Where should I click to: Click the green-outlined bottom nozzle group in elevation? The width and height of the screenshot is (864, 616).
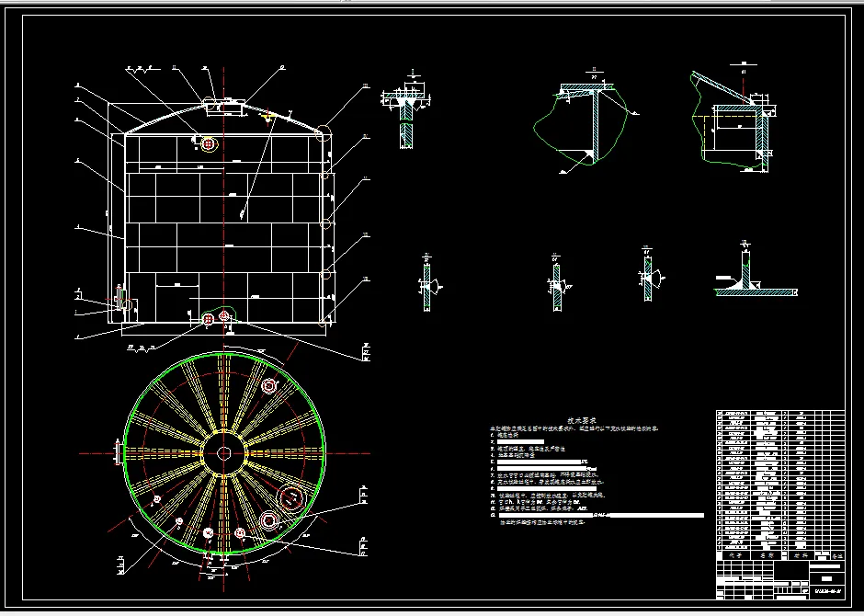[x=217, y=316]
